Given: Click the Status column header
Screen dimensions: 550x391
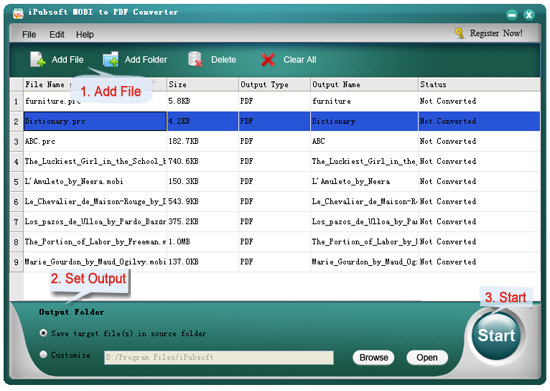Looking at the screenshot, I should pyautogui.click(x=479, y=85).
